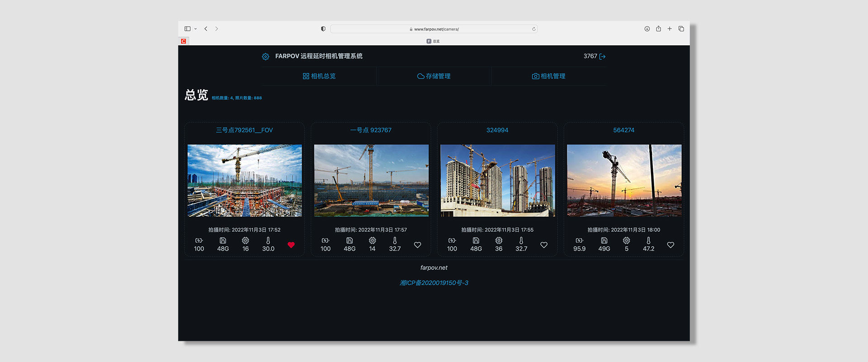The width and height of the screenshot is (868, 362).
Task: Open the 三号点792561__FOV camera title link
Action: point(244,130)
